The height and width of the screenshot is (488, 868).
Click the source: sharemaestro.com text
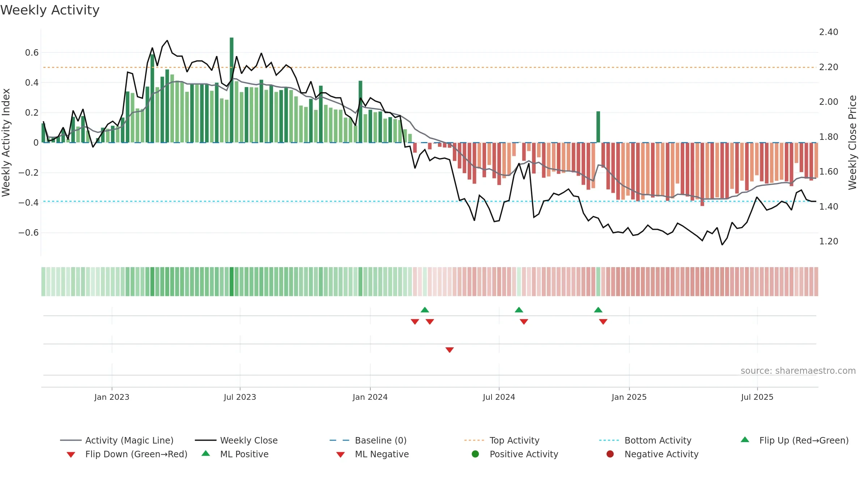pos(798,371)
